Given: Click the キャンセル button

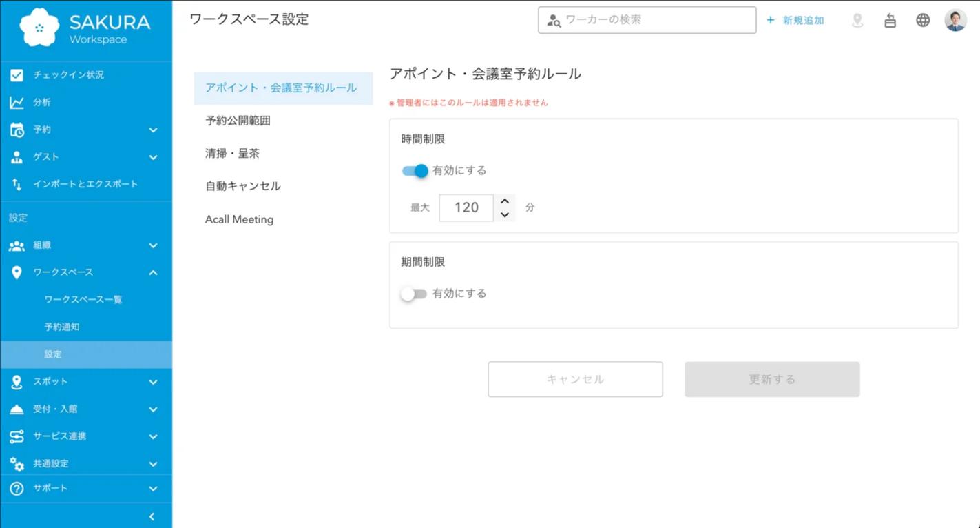Looking at the screenshot, I should click(575, 379).
